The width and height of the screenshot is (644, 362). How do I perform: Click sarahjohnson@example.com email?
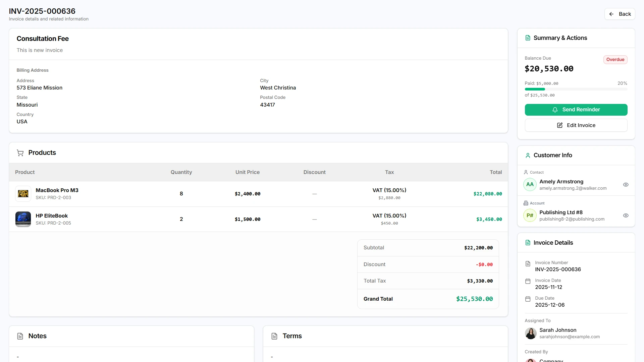(570, 337)
